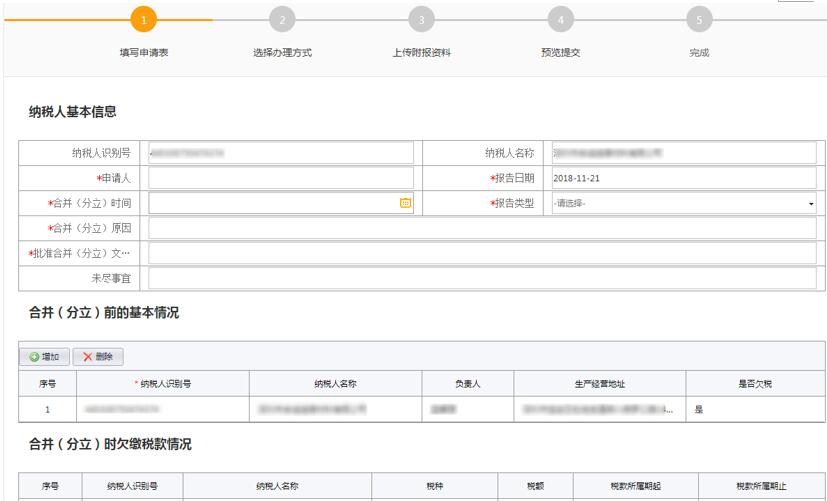This screenshot has width=827, height=501.
Task: Focus the 申请人 input field
Action: [281, 178]
